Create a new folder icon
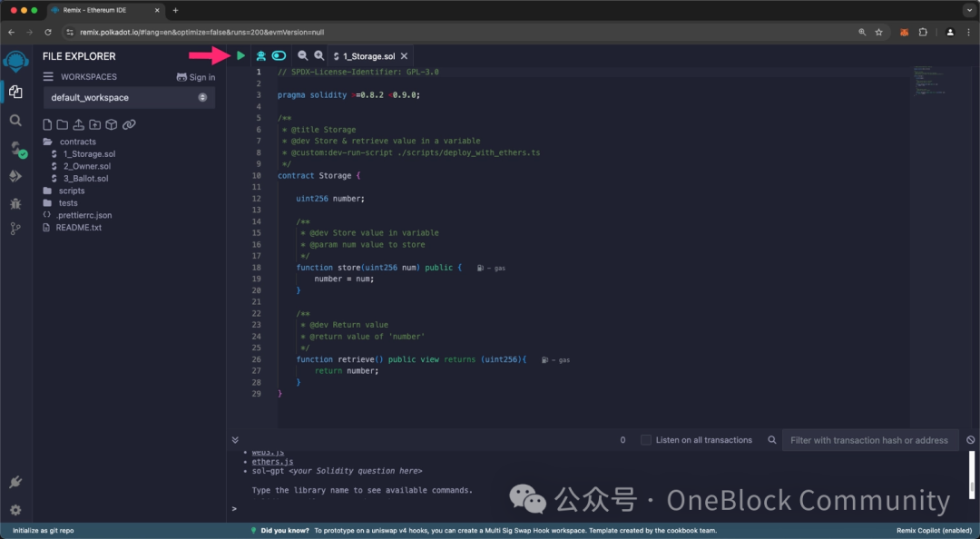This screenshot has width=980, height=539. tap(63, 124)
